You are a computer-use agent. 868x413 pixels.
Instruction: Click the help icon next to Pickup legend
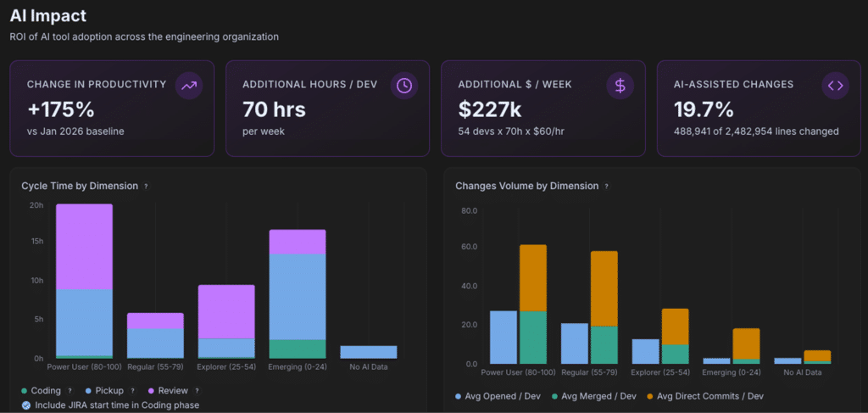click(x=133, y=391)
